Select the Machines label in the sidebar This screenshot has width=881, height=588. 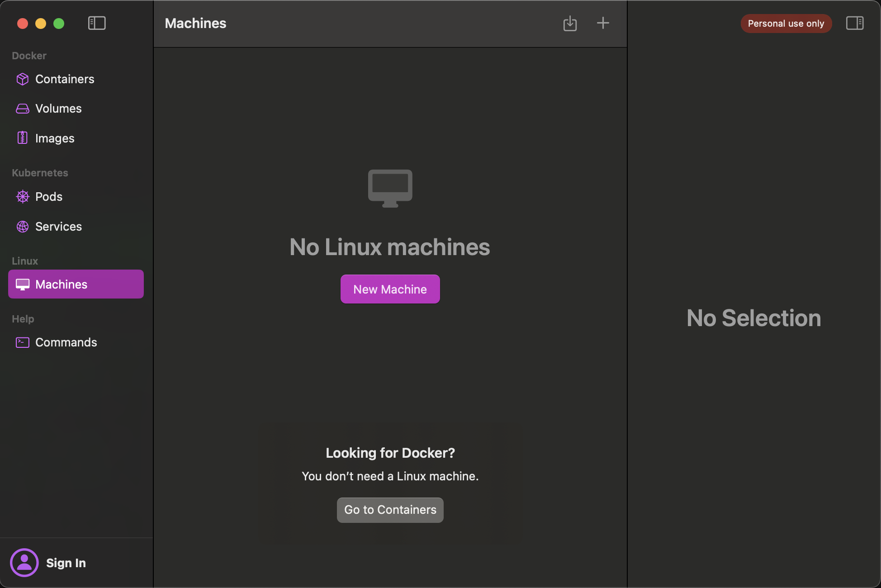click(x=62, y=284)
